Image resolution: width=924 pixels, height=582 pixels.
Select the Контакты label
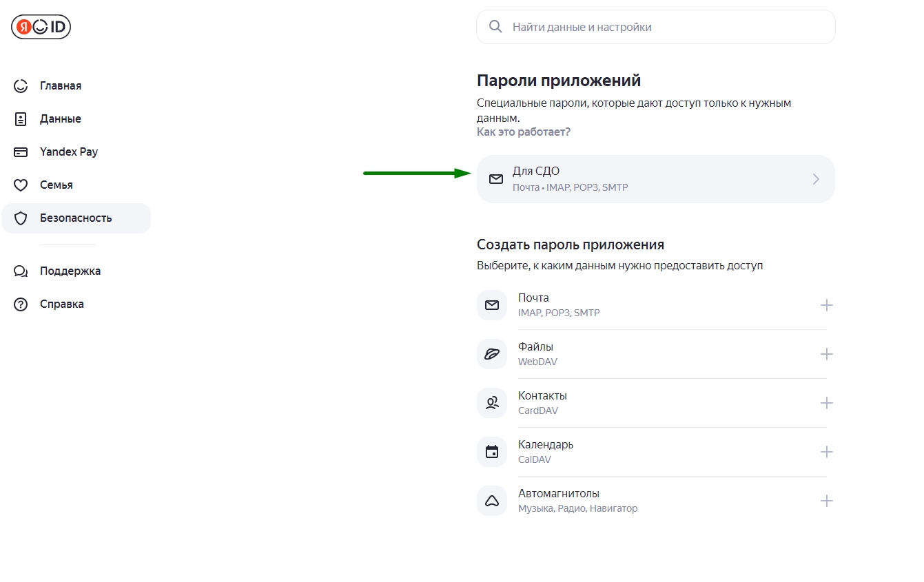tap(542, 396)
